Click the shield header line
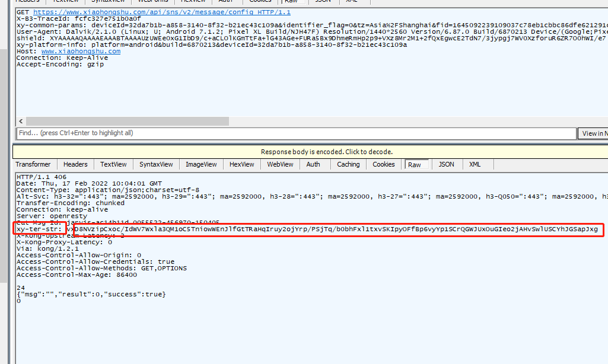Screen dimensions: 608x364 tap(312, 39)
